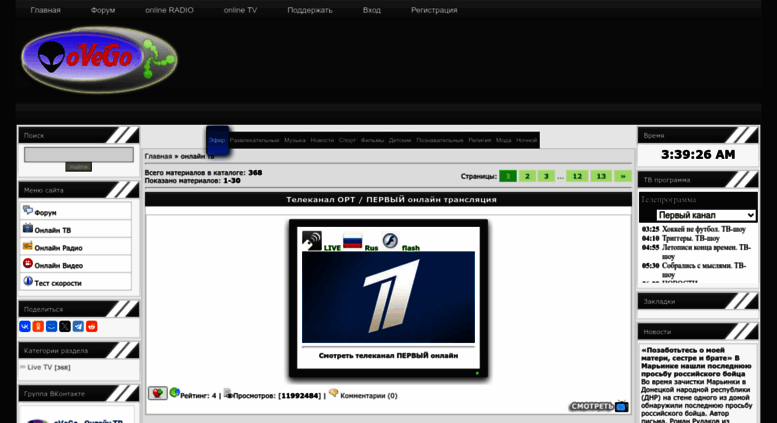Select the Познавательные category tab

coord(440,140)
